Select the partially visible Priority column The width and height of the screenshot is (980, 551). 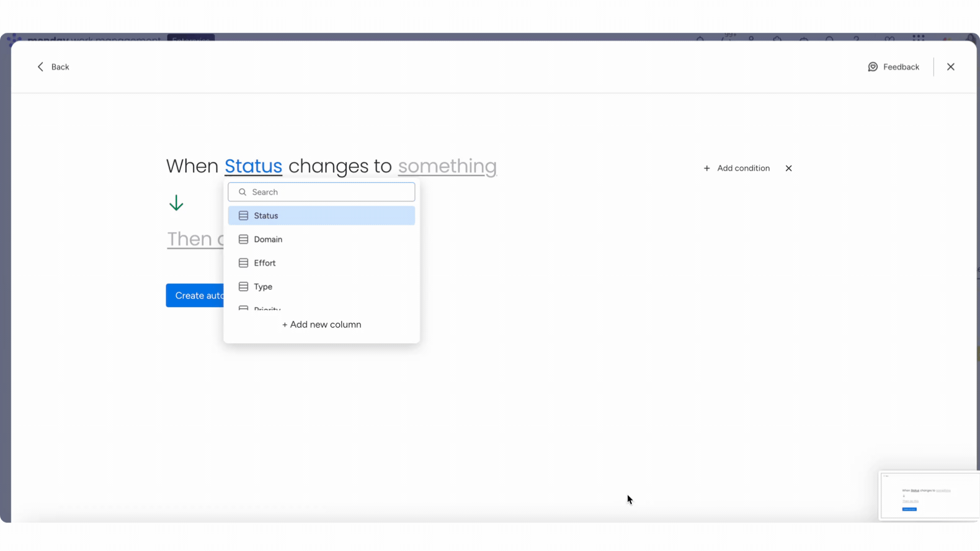pyautogui.click(x=267, y=308)
